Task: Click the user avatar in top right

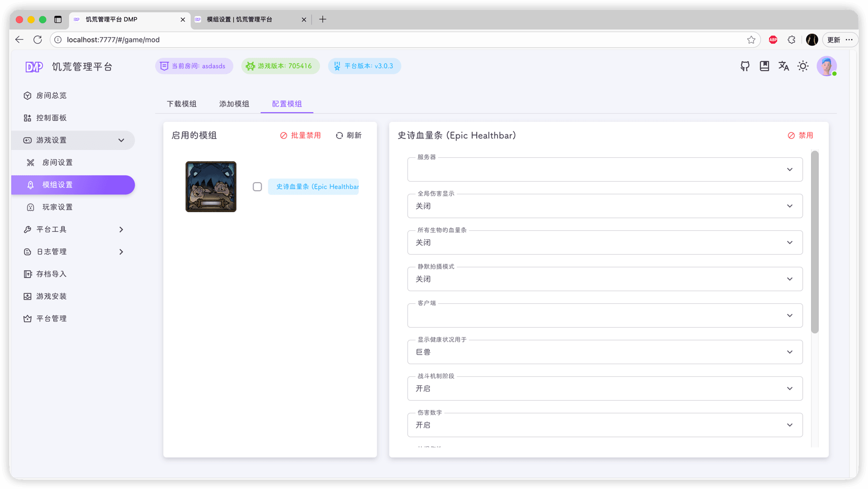Action: click(x=826, y=66)
